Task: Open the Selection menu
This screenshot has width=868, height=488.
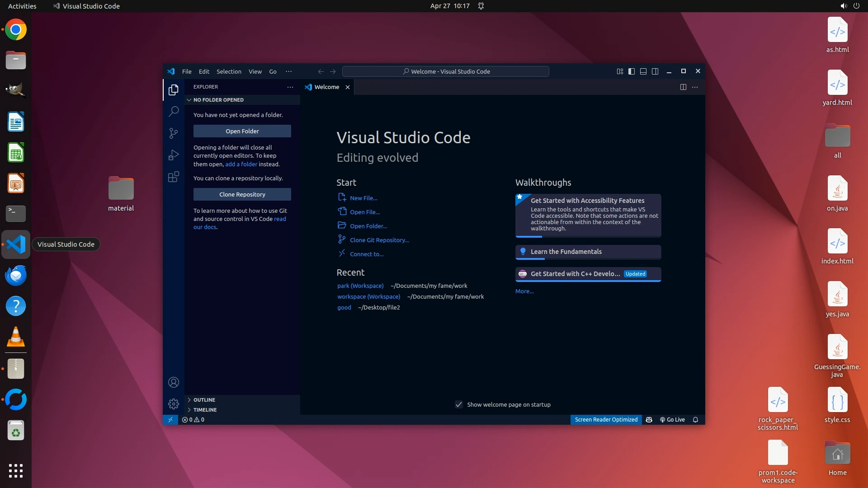Action: click(229, 71)
